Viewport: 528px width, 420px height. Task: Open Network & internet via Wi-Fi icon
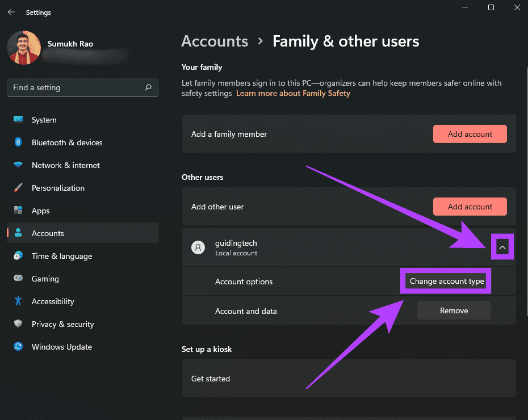[x=18, y=165]
